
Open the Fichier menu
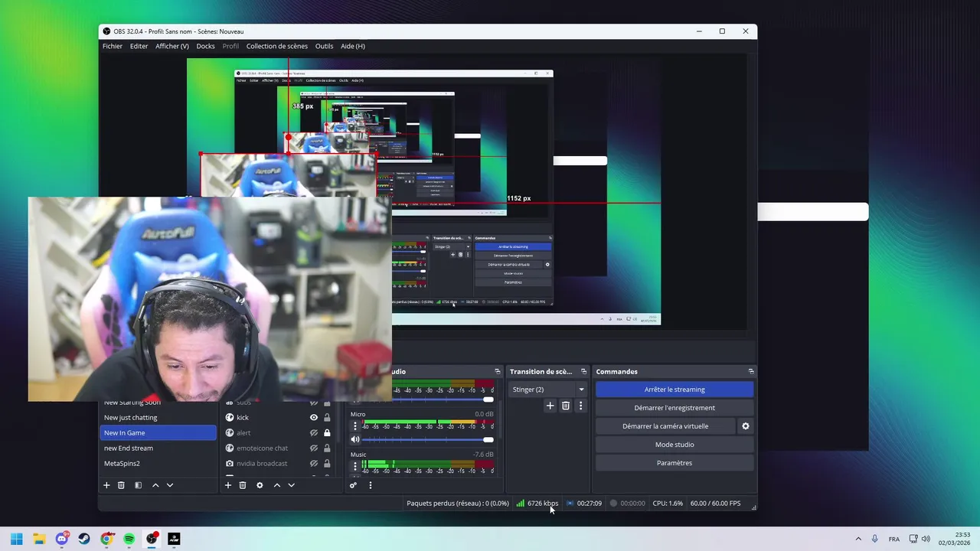tap(113, 46)
